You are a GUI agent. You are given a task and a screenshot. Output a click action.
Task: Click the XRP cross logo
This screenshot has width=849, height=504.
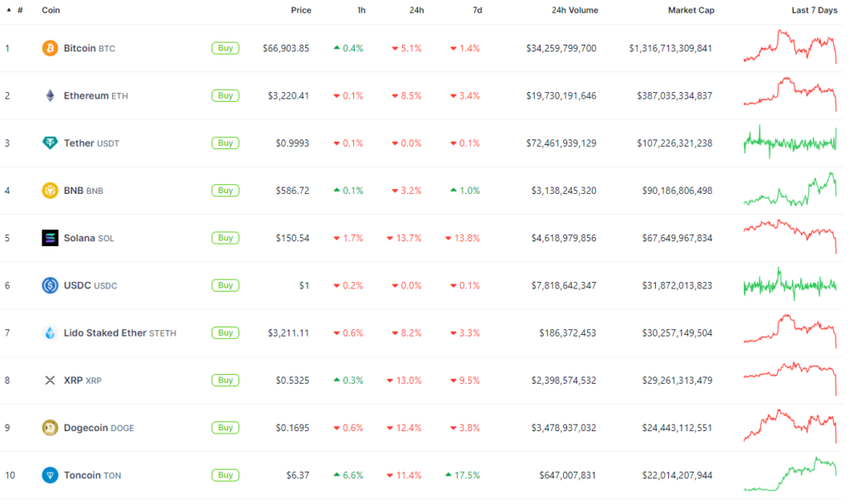tap(50, 380)
